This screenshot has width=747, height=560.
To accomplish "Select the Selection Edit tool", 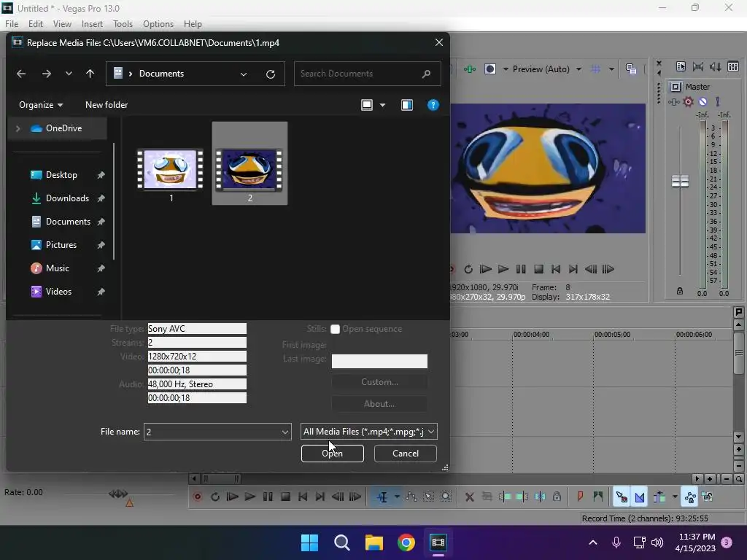I will (x=429, y=497).
